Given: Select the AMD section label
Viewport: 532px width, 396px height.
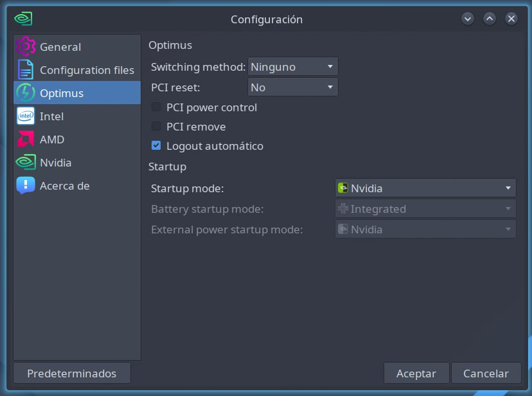Looking at the screenshot, I should pos(52,139).
